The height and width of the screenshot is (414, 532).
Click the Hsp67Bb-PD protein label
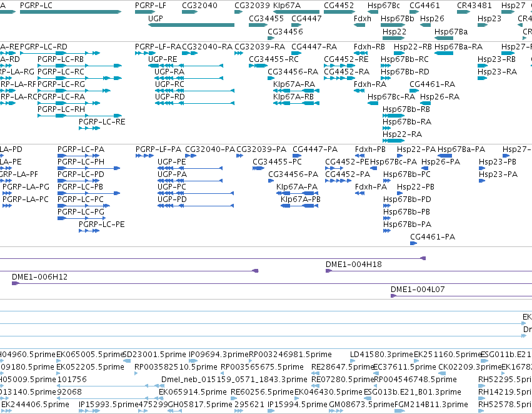(407, 199)
